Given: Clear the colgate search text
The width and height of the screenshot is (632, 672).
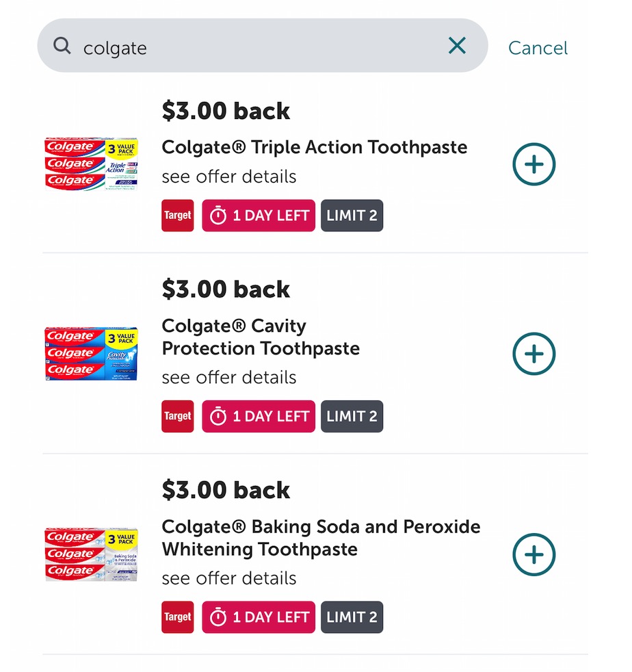Looking at the screenshot, I should (x=457, y=46).
